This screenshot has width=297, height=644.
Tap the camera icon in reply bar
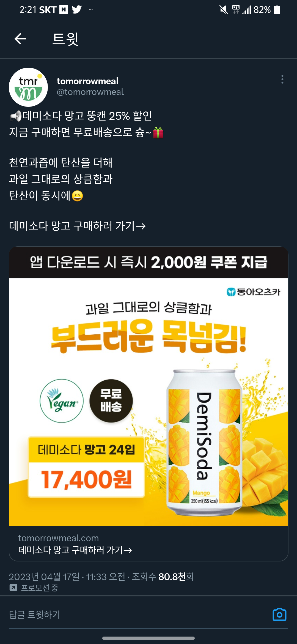[279, 614]
